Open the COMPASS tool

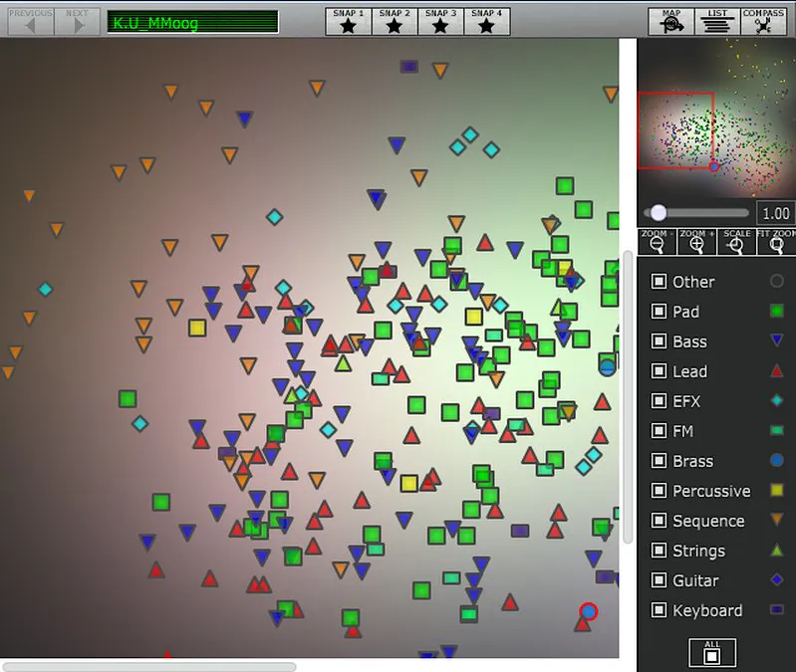763,21
